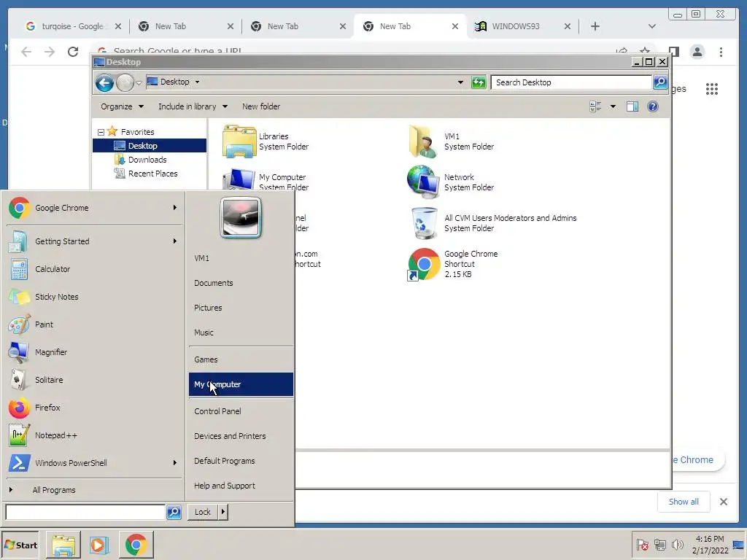Open the Chrome profile avatar

tap(697, 52)
